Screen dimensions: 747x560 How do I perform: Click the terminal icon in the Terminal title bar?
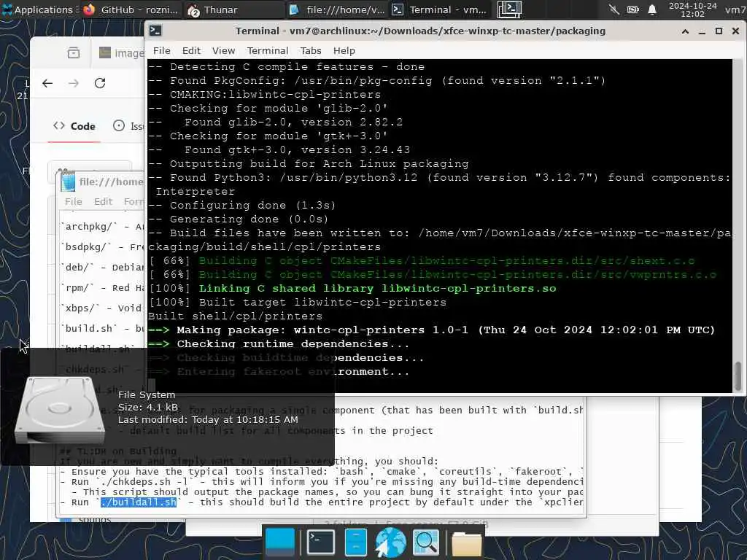click(x=155, y=31)
